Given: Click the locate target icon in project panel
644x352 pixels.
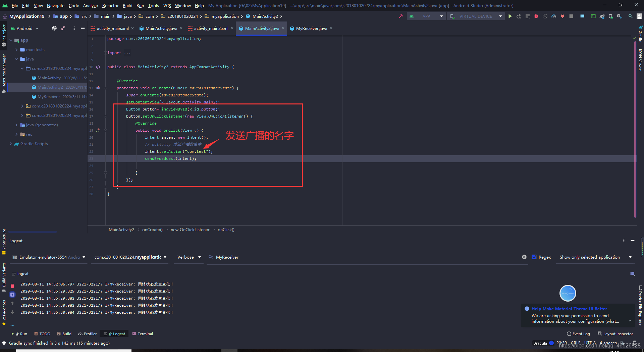Looking at the screenshot, I should [x=54, y=28].
